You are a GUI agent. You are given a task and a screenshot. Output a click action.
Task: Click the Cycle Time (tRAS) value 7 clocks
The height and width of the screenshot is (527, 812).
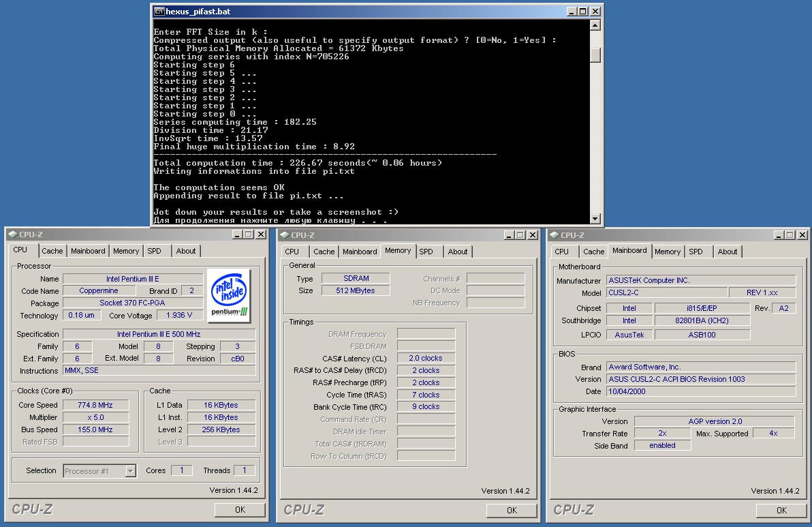pyautogui.click(x=426, y=395)
